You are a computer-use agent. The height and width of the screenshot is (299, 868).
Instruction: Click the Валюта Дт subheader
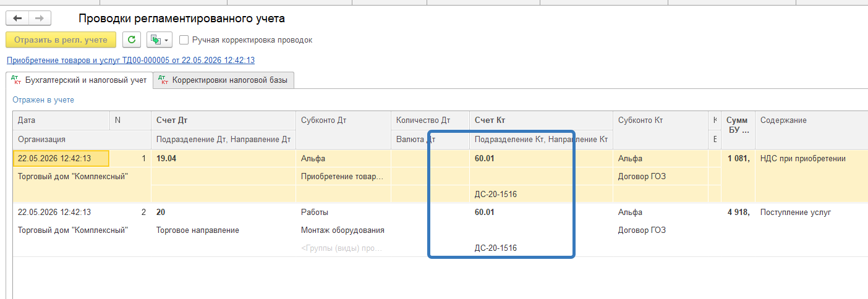[x=430, y=139]
